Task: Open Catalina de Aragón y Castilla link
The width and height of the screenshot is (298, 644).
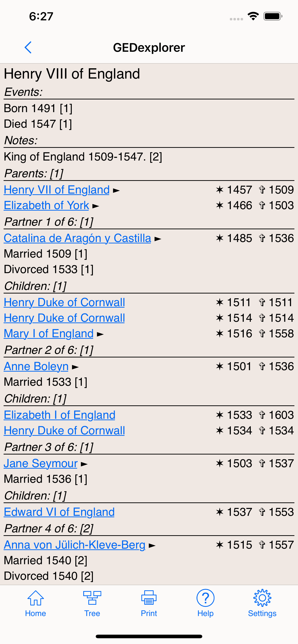Action: pyautogui.click(x=77, y=238)
